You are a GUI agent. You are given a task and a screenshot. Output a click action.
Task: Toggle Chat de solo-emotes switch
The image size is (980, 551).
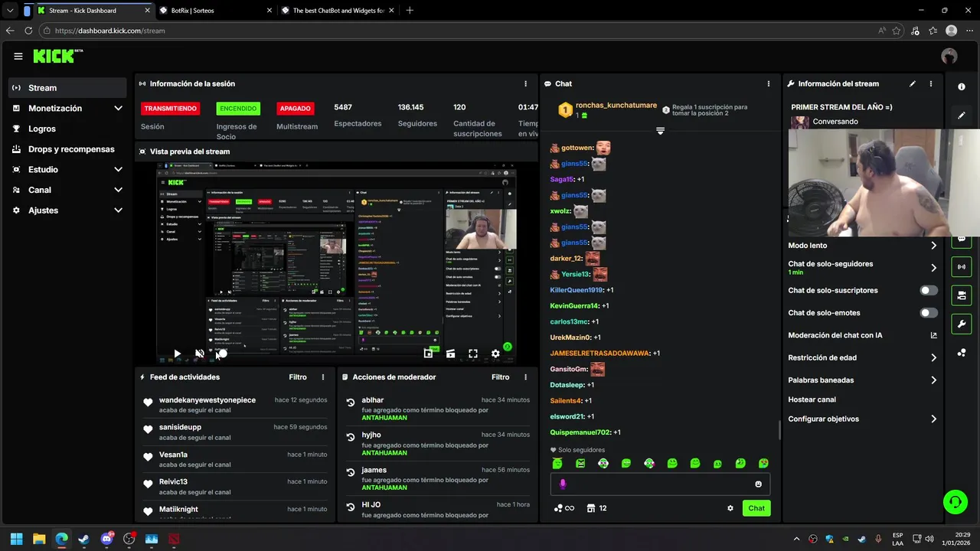click(x=929, y=312)
